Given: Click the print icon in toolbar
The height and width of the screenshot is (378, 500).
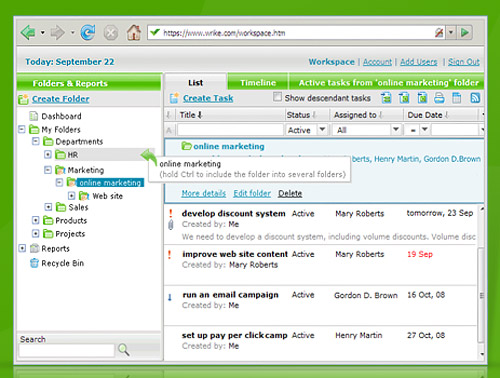Looking at the screenshot, I should [x=439, y=98].
